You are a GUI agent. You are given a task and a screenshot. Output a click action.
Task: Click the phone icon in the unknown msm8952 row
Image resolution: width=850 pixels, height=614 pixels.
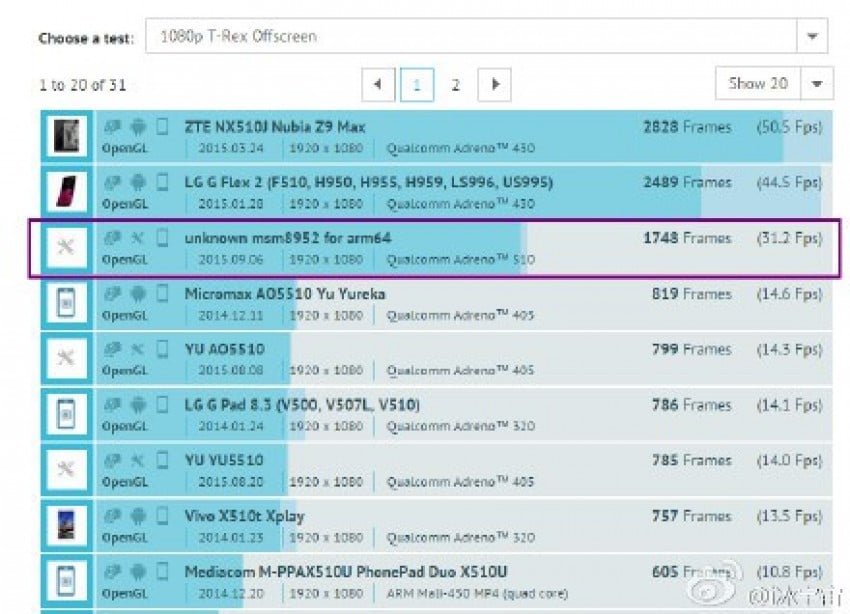162,238
